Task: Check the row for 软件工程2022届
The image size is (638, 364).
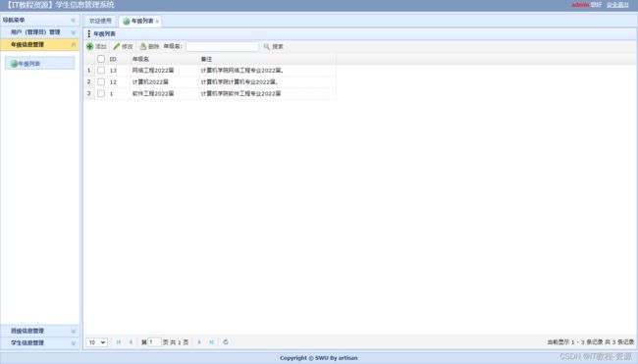Action: (x=101, y=93)
